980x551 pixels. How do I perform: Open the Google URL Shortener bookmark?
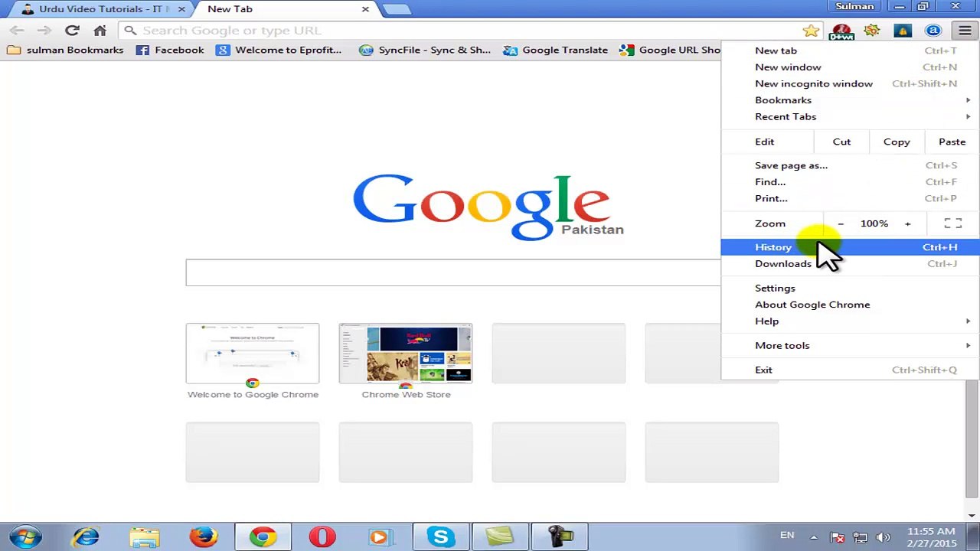[671, 50]
